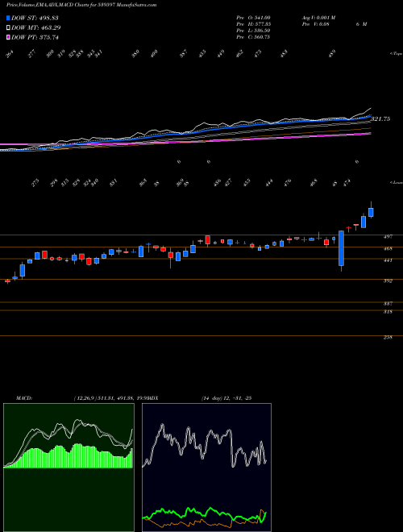This screenshot has height=532, width=403.
Task: Click the last blue candlestick at far right
Action: [371, 212]
